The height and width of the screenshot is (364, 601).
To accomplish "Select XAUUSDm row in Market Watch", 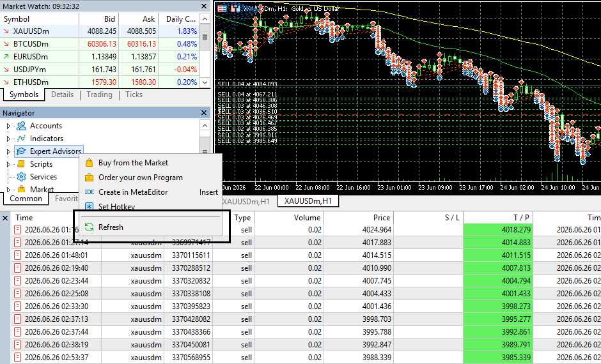I will click(x=100, y=31).
